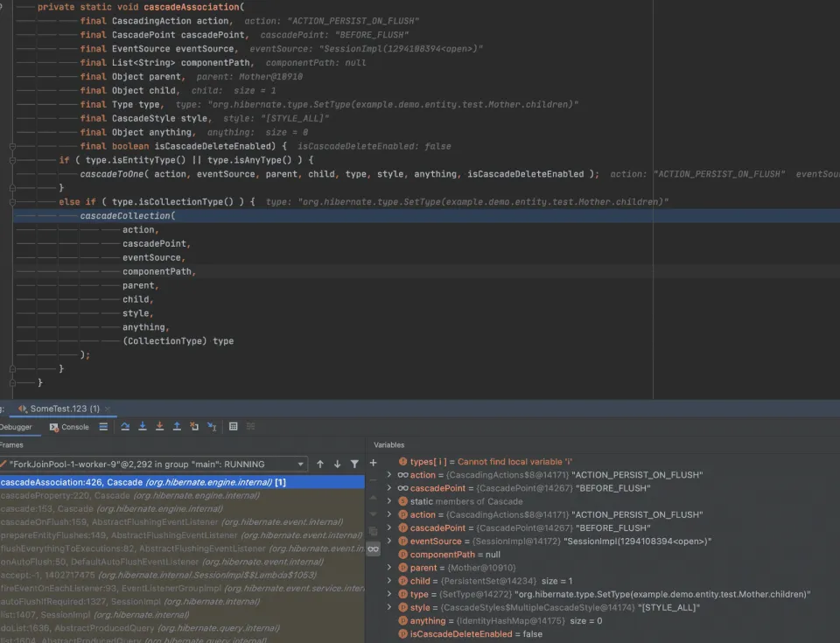Select the cascadeAssociation:426 stack frame
Viewport: 840px width, 643px height.
pos(182,482)
